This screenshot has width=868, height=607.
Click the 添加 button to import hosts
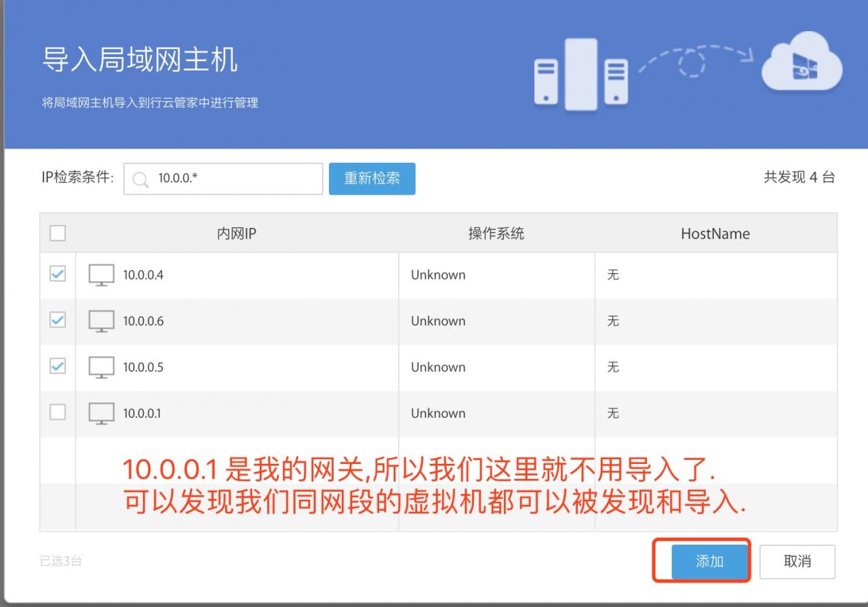point(709,562)
